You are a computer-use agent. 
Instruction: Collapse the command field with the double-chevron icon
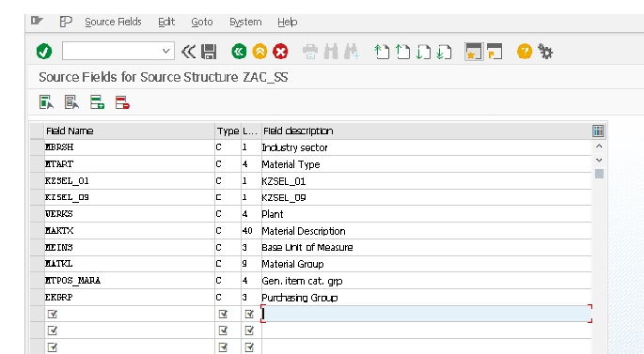188,52
